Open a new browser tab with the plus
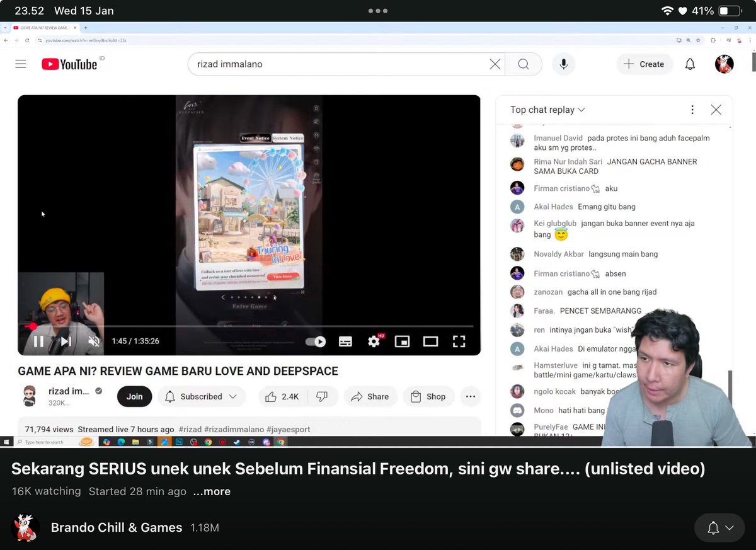Image resolution: width=756 pixels, height=550 pixels. tap(86, 28)
